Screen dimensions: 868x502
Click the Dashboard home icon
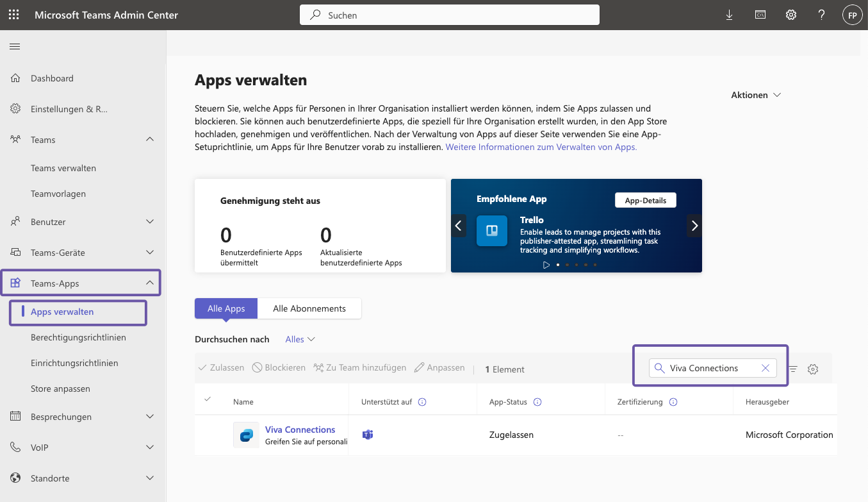pos(16,78)
